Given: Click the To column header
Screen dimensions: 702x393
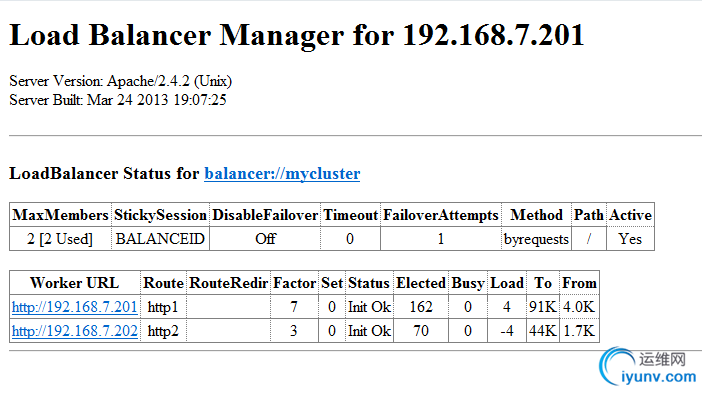Looking at the screenshot, I should pos(543,283).
